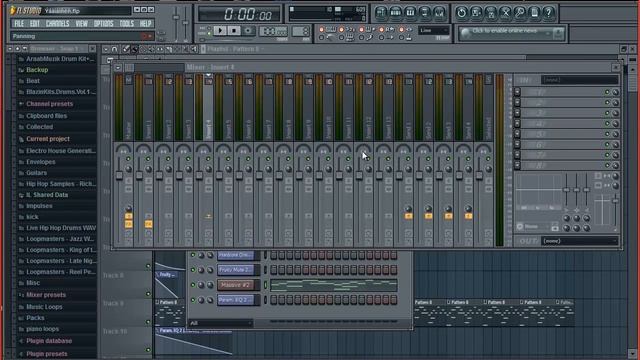The width and height of the screenshot is (640, 360).
Task: Click the tempo display field
Action: (273, 31)
